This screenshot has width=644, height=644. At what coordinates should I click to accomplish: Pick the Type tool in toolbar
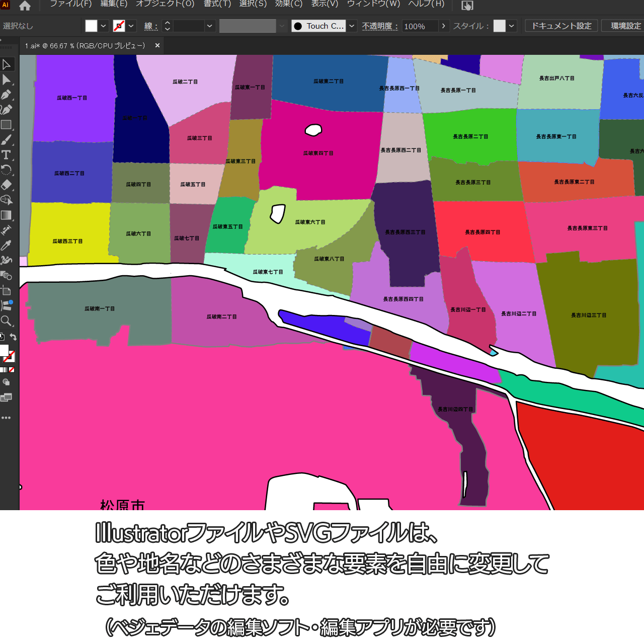6,155
